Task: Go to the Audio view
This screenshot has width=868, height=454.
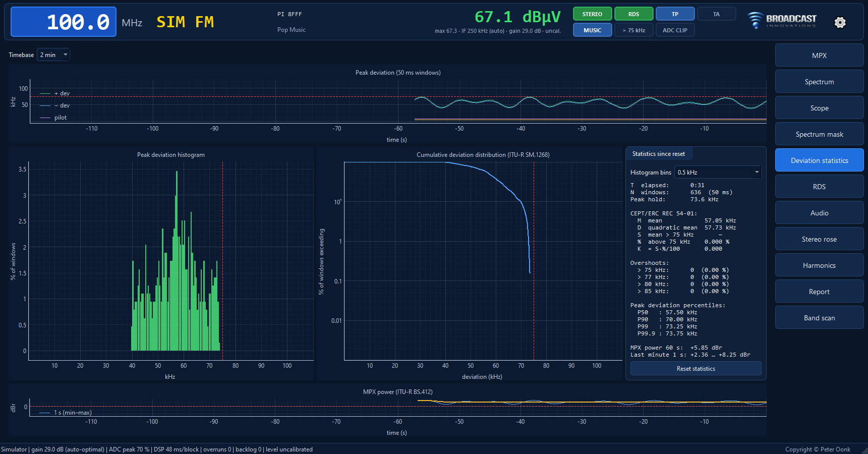Action: click(819, 213)
